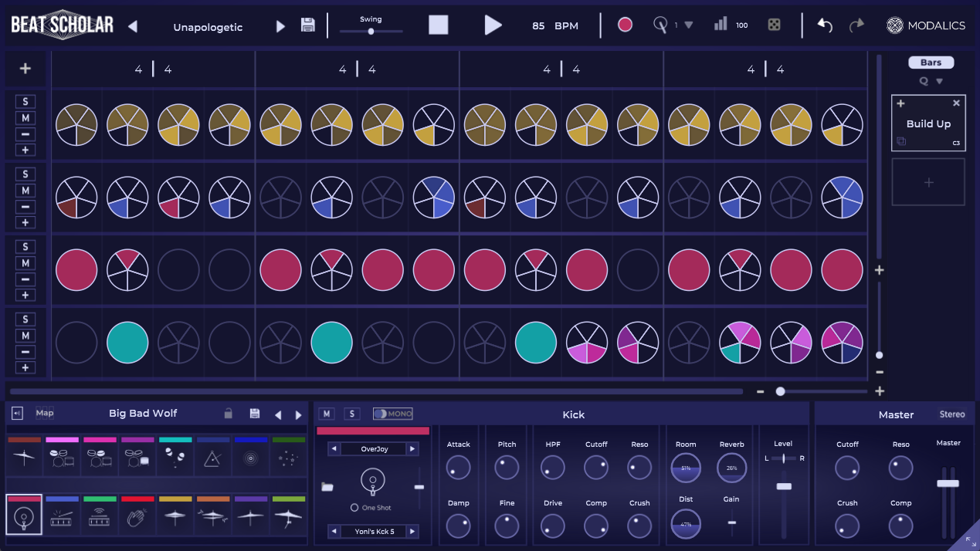Screen dimensions: 980x551
Task: Select the kick drum pad
Action: click(x=23, y=516)
